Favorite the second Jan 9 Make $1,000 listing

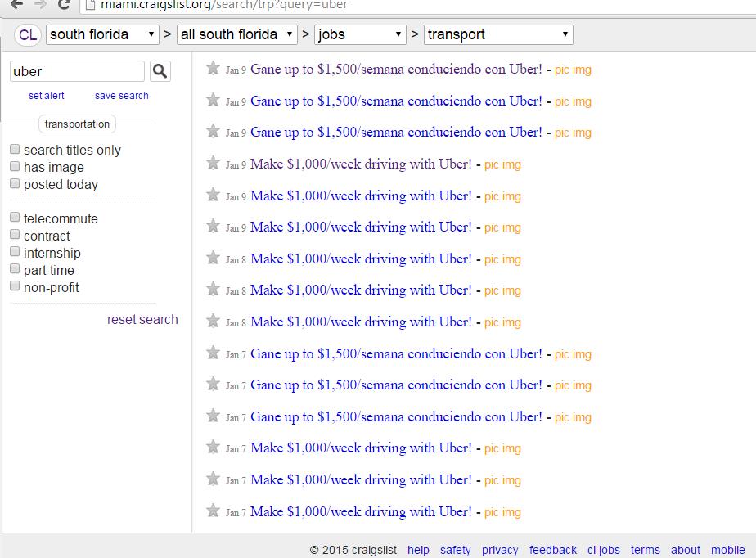(x=213, y=195)
